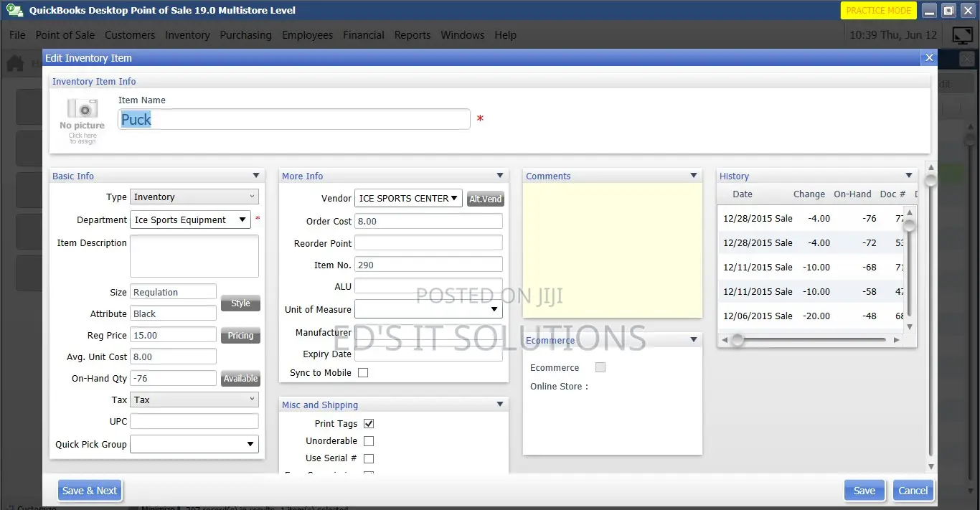
Task: Click the dialog's main vertical scrollbar thumb
Action: [x=930, y=181]
